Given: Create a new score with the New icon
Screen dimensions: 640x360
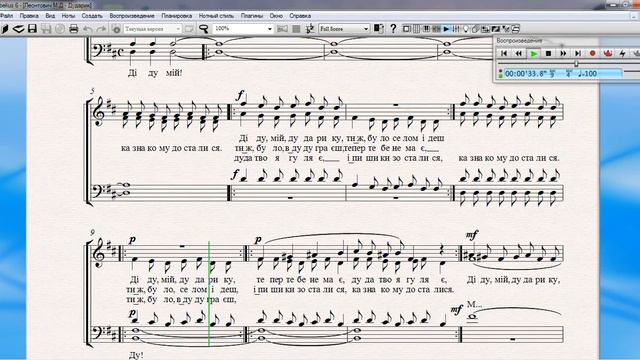Looking at the screenshot, I should (5, 29).
